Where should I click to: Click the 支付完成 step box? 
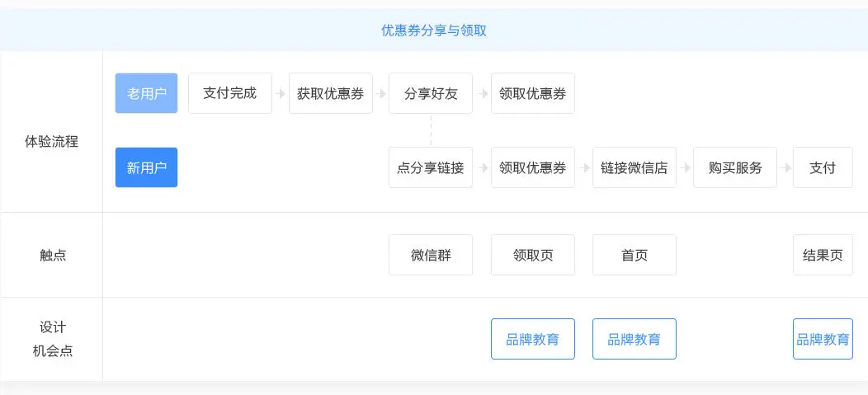pyautogui.click(x=230, y=93)
